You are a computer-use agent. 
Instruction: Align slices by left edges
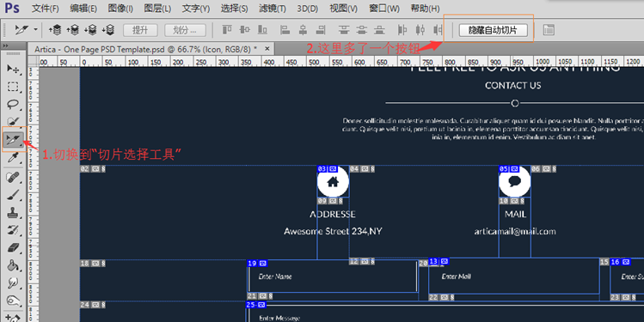pos(285,29)
